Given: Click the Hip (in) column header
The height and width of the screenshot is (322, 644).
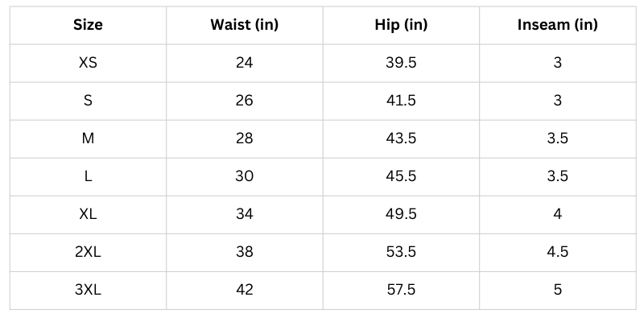Looking at the screenshot, I should [x=401, y=25].
